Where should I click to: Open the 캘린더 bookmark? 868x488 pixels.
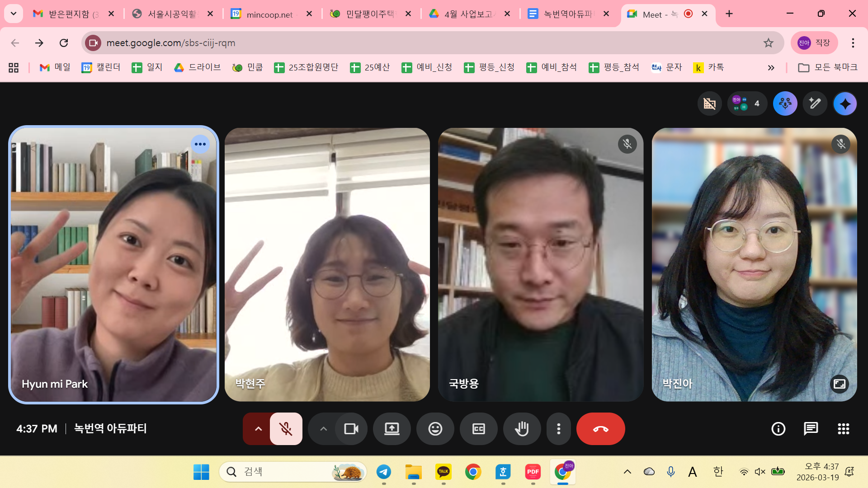pos(101,68)
